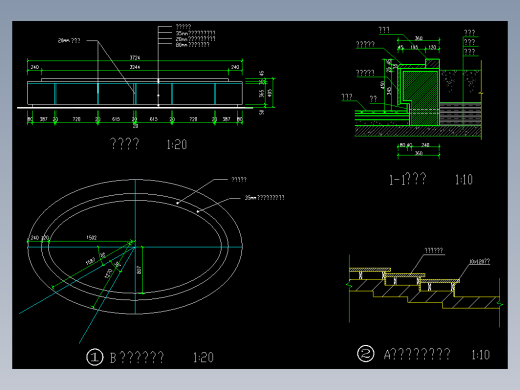
Task: Select the "20mm ???" leader note
Action: pyautogui.click(x=69, y=41)
